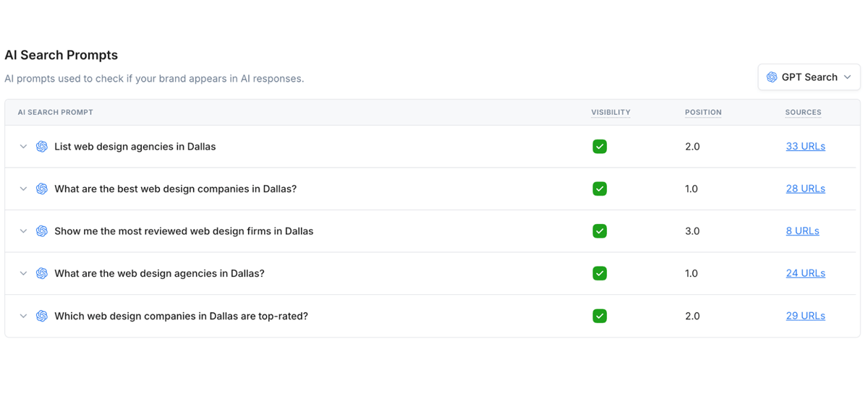Viewport: 868px width, 401px height.
Task: Open the 8 URLs sources link
Action: (x=802, y=231)
